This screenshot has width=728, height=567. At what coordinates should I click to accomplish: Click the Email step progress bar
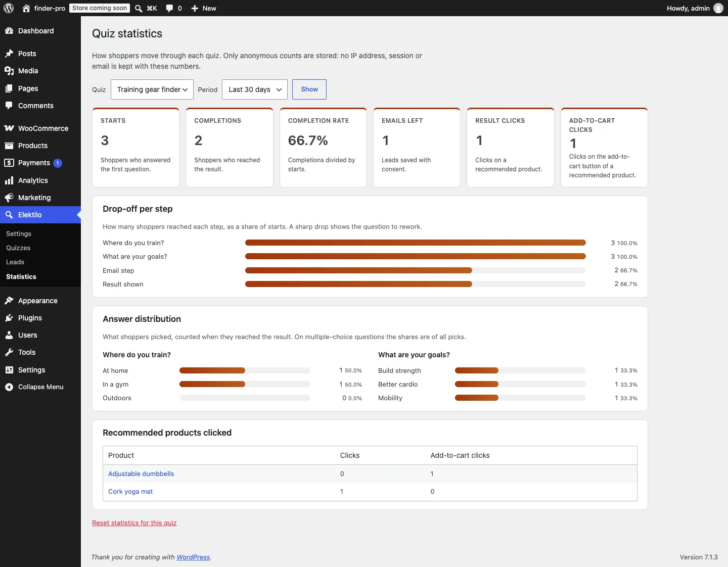tap(416, 270)
